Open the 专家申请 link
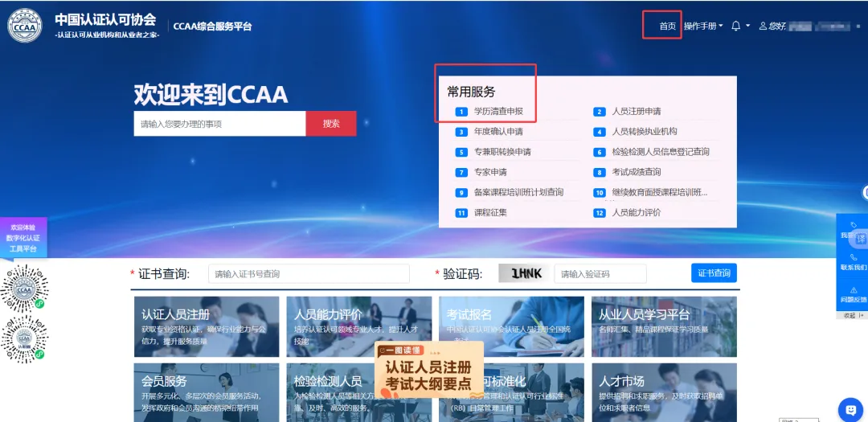 point(490,172)
